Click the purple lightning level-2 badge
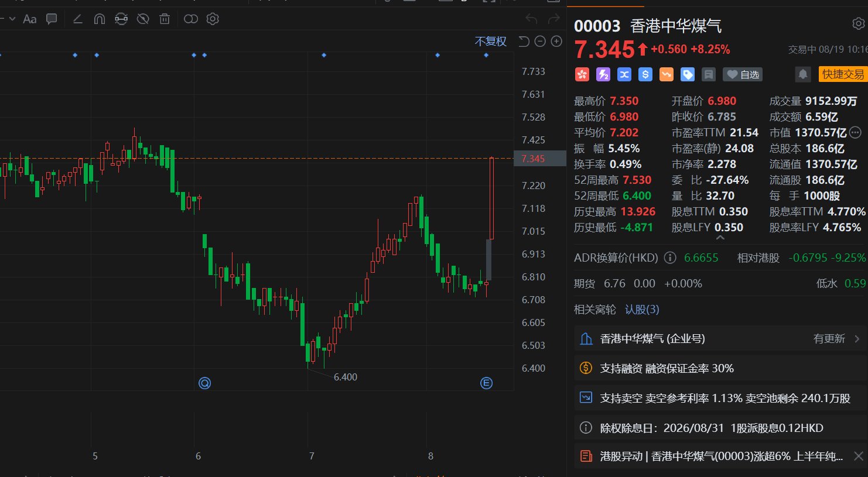868x477 pixels. tap(603, 74)
